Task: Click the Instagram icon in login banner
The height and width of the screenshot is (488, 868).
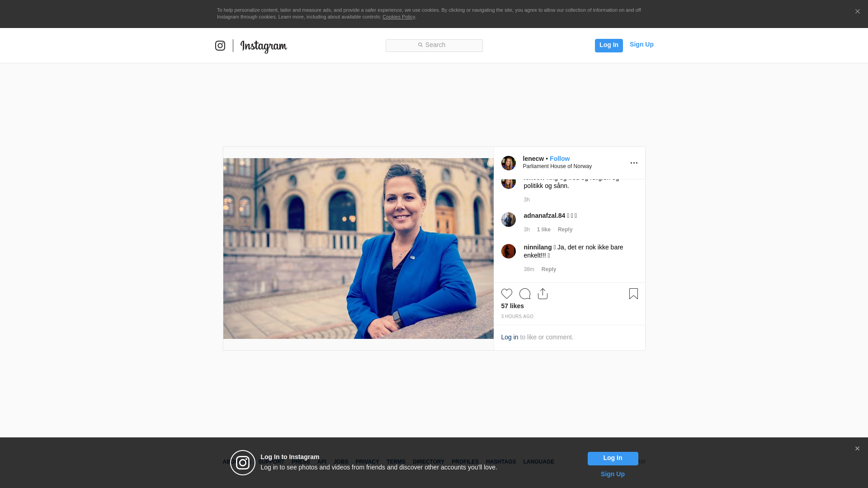Action: click(243, 463)
